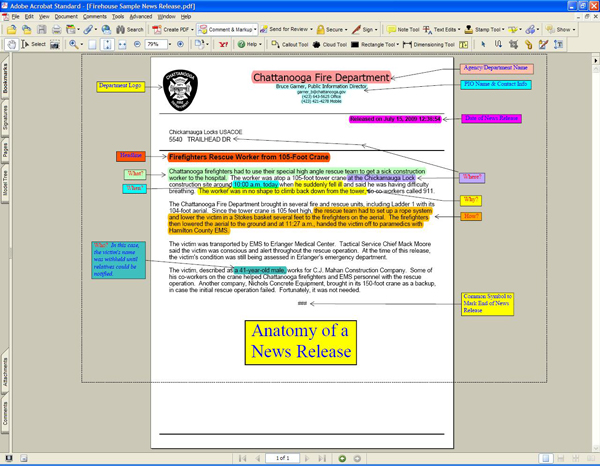Click the Save floppy disk icon

point(42,29)
